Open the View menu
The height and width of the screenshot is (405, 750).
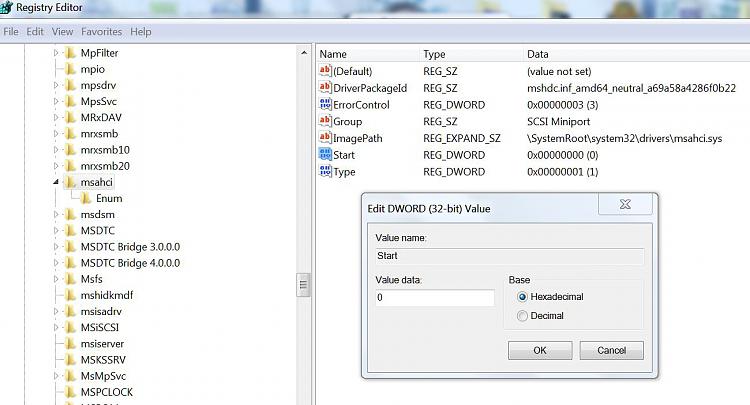63,32
